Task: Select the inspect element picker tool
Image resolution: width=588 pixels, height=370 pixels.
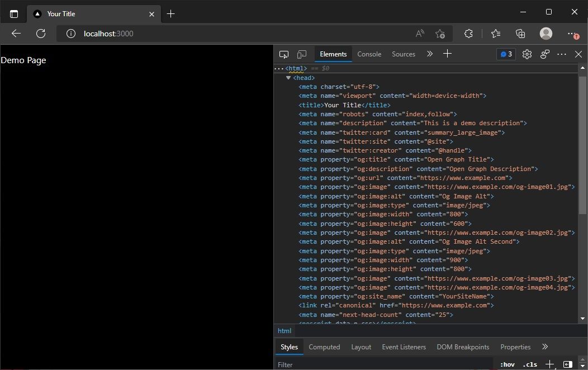Action: (x=284, y=54)
